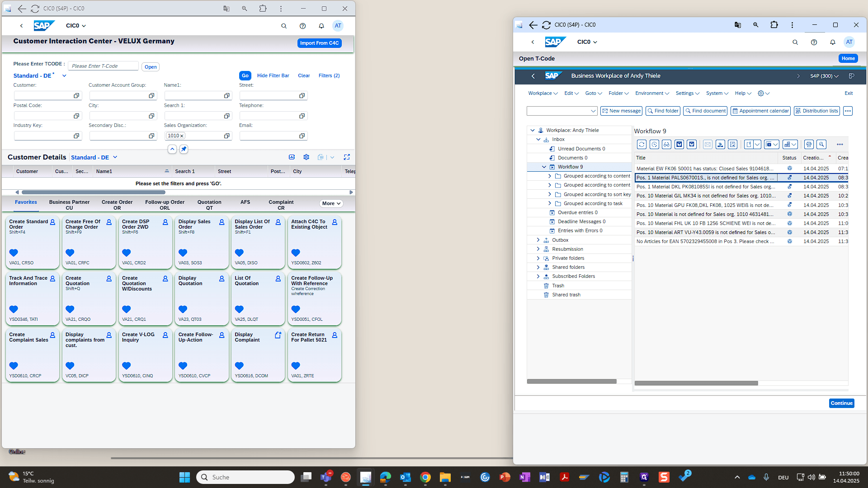This screenshot has height=488, width=868.
Task: Open the Workplace menu
Action: coord(542,94)
